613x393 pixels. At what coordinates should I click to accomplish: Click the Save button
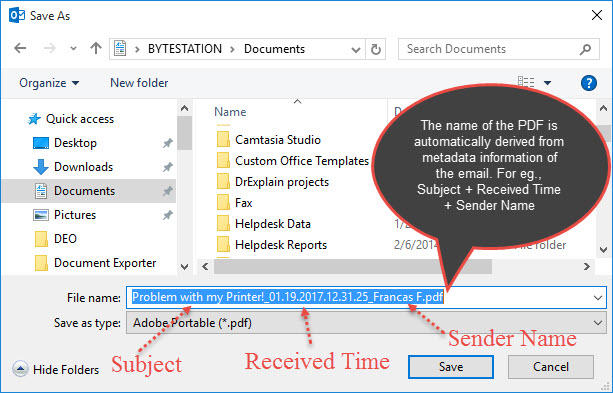pos(451,367)
